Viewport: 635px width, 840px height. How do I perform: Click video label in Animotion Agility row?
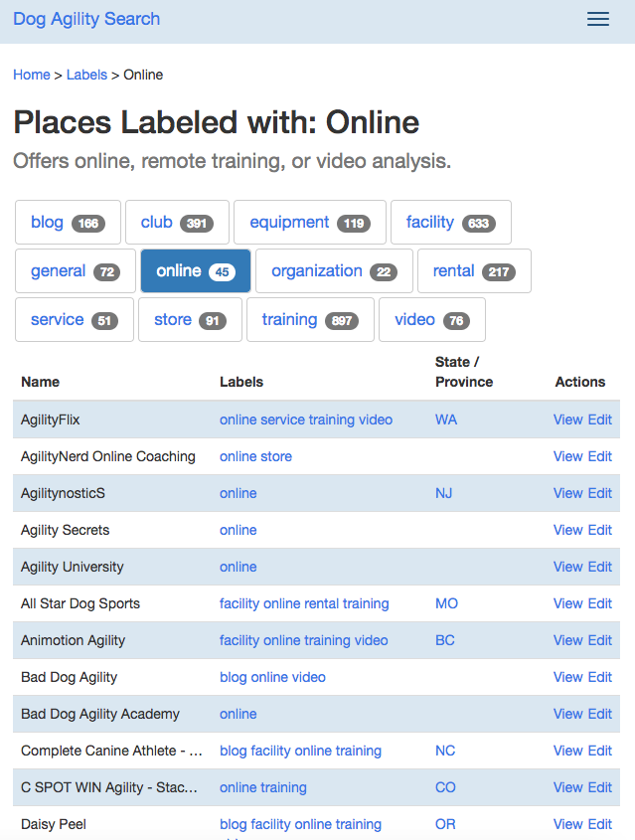(x=371, y=641)
